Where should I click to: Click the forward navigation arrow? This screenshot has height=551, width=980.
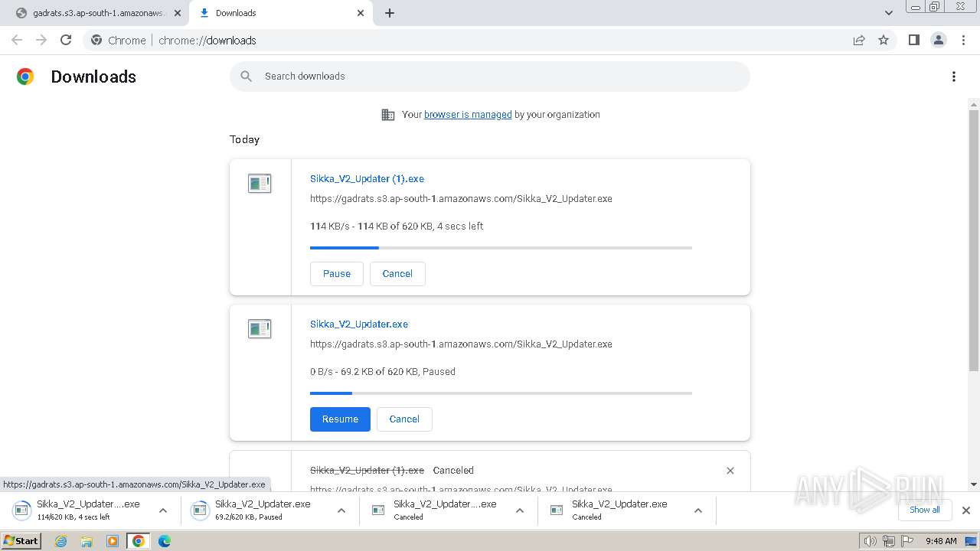tap(41, 41)
